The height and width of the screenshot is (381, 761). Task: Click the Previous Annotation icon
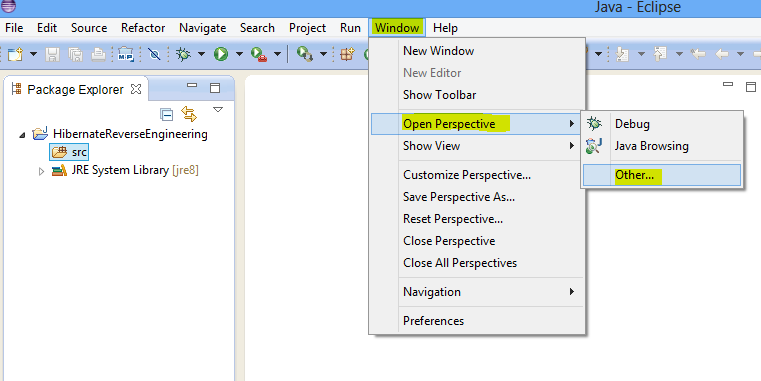coord(660,54)
